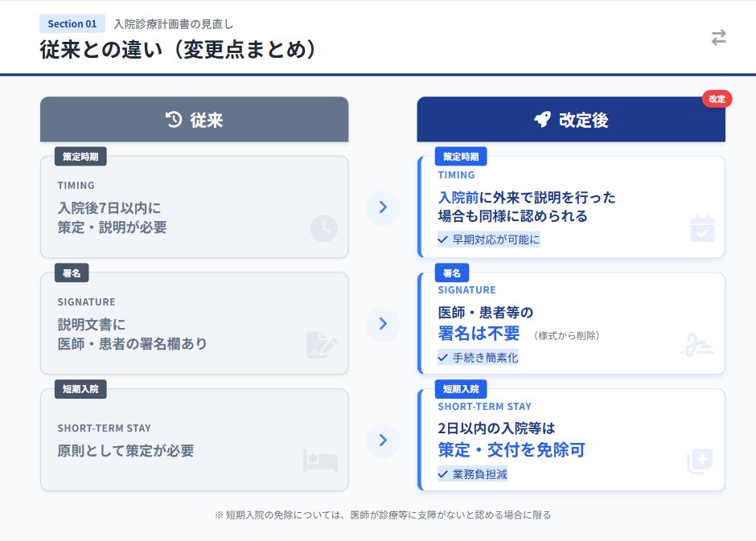The width and height of the screenshot is (756, 541).
Task: Toggle the checkmark beside 手続き簡素化
Action: (442, 356)
